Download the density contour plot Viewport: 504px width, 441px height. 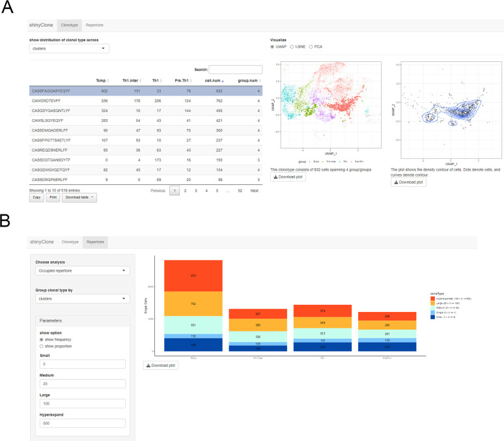pos(408,182)
